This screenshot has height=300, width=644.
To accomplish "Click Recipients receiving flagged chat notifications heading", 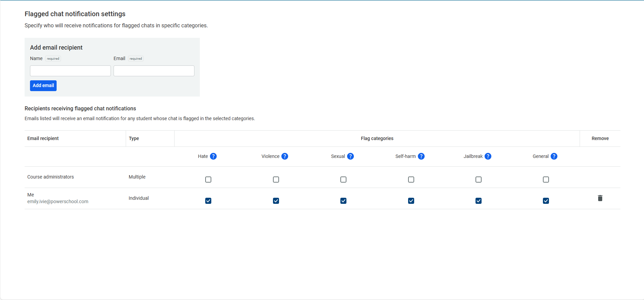I will coord(80,108).
